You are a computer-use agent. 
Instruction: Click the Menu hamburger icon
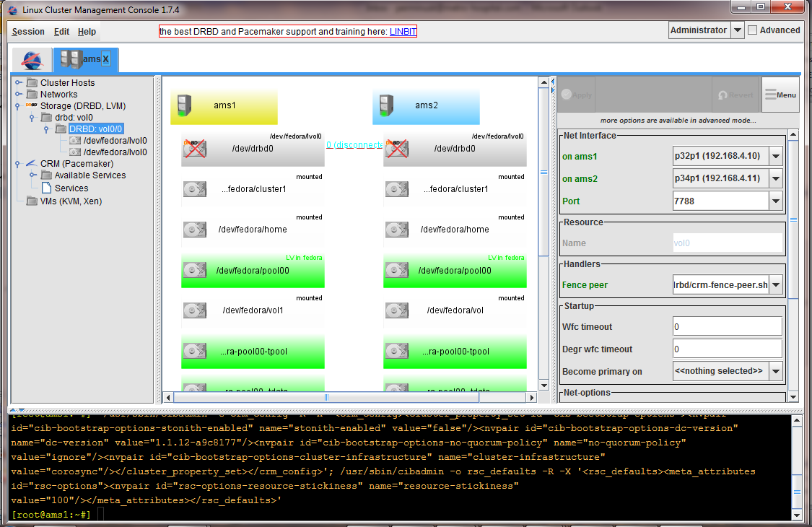(771, 95)
